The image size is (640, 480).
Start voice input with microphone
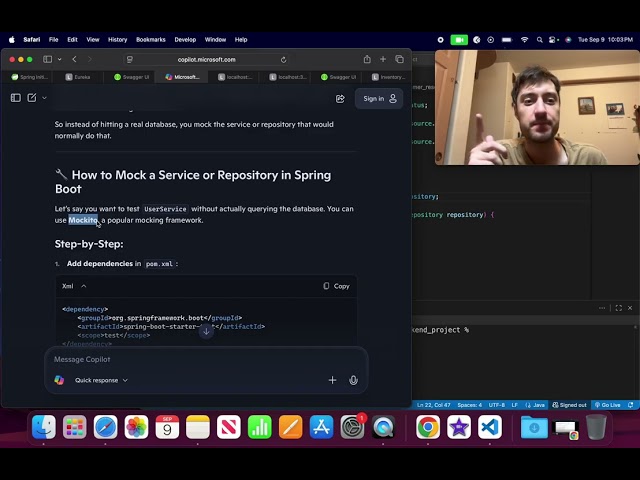coord(353,380)
